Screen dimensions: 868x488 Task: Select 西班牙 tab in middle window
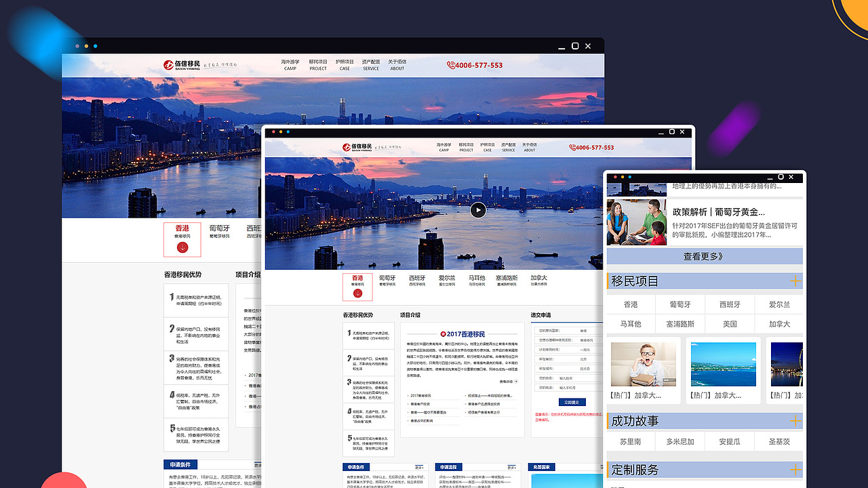[417, 280]
